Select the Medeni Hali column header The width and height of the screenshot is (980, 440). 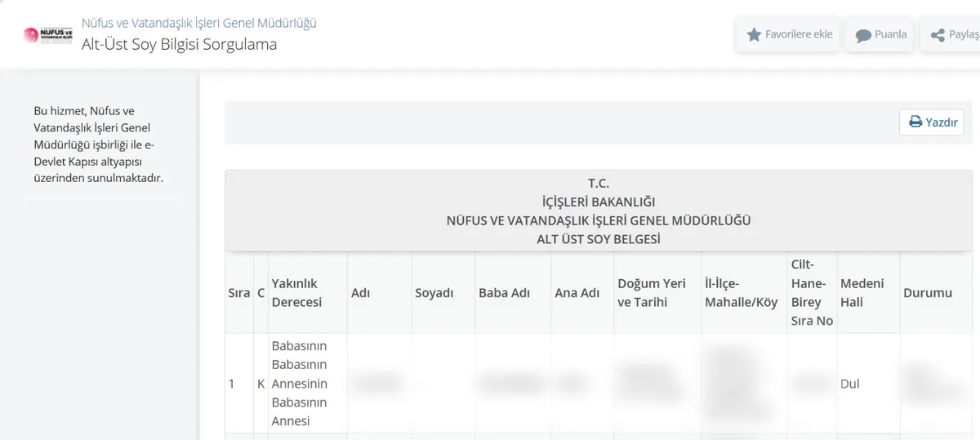coord(869,292)
